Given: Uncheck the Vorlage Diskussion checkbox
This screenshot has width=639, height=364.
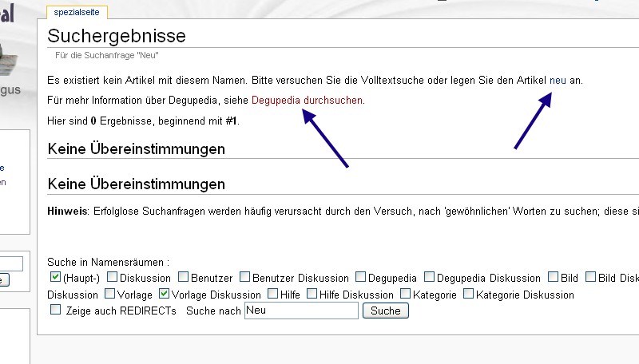Looking at the screenshot, I should pos(165,295).
